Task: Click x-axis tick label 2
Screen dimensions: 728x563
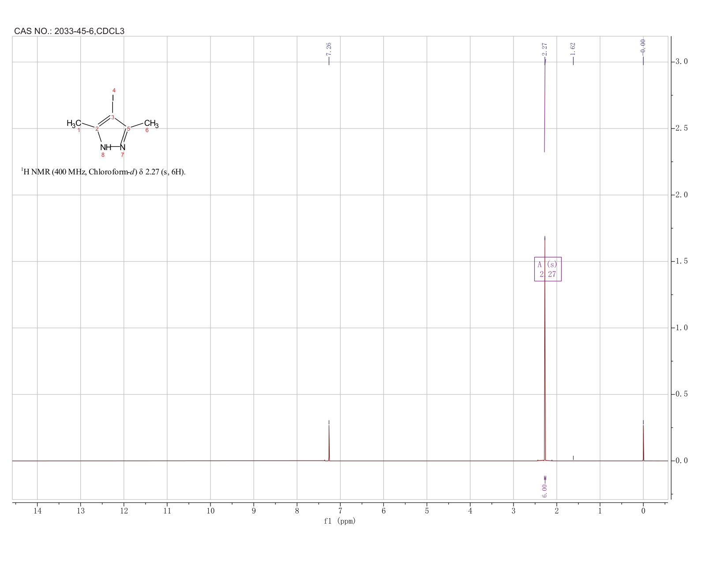Action: 556,511
